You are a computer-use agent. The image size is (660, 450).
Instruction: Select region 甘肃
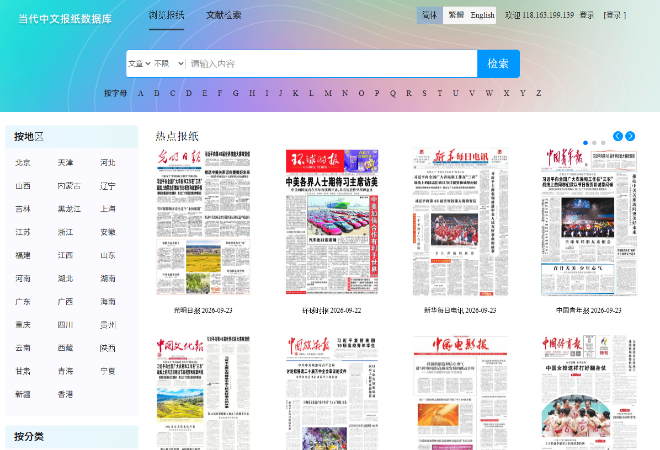click(23, 371)
